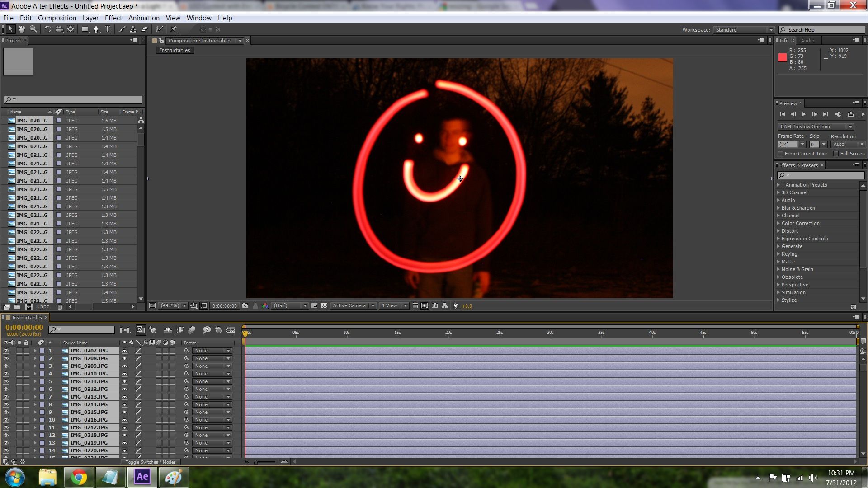
Task: Launch After Effects from the taskbar
Action: pyautogui.click(x=142, y=477)
